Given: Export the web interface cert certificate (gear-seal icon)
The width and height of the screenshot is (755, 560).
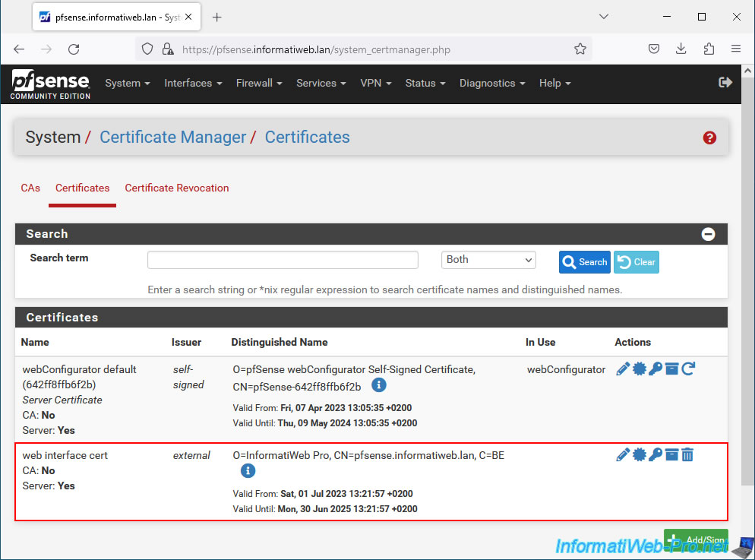Looking at the screenshot, I should (x=639, y=454).
